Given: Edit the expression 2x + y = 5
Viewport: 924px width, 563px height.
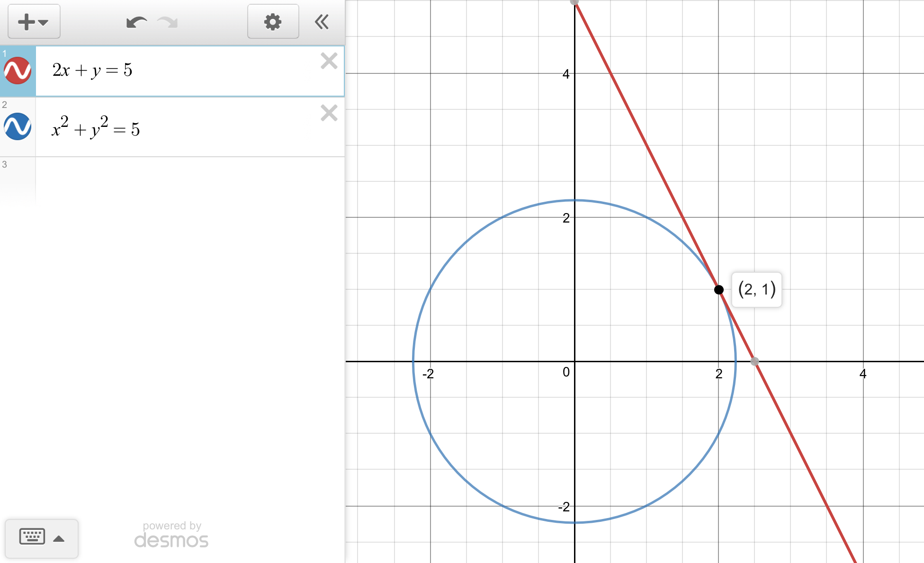Looking at the screenshot, I should coord(92,70).
